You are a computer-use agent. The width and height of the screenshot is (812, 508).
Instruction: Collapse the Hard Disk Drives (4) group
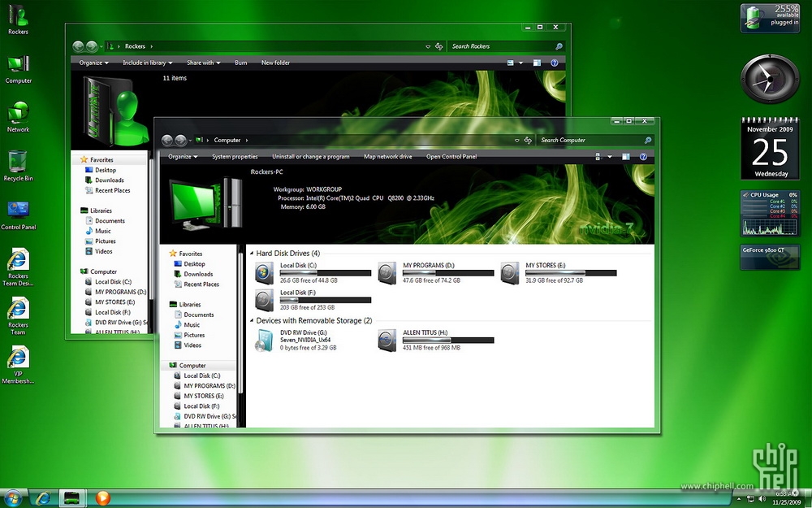252,254
